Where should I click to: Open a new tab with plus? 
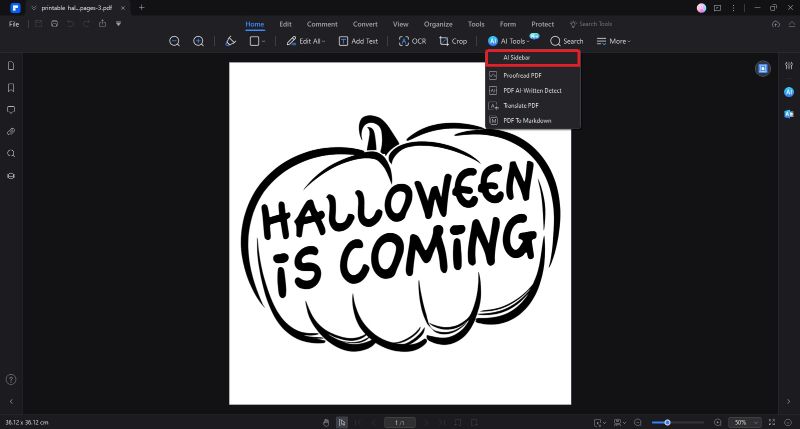pyautogui.click(x=141, y=8)
